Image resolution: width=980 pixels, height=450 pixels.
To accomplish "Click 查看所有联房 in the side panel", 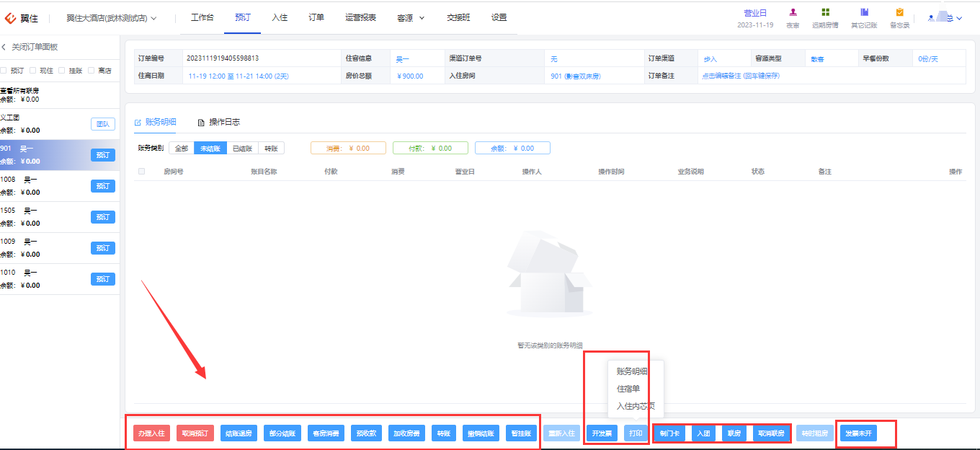I will click(19, 91).
